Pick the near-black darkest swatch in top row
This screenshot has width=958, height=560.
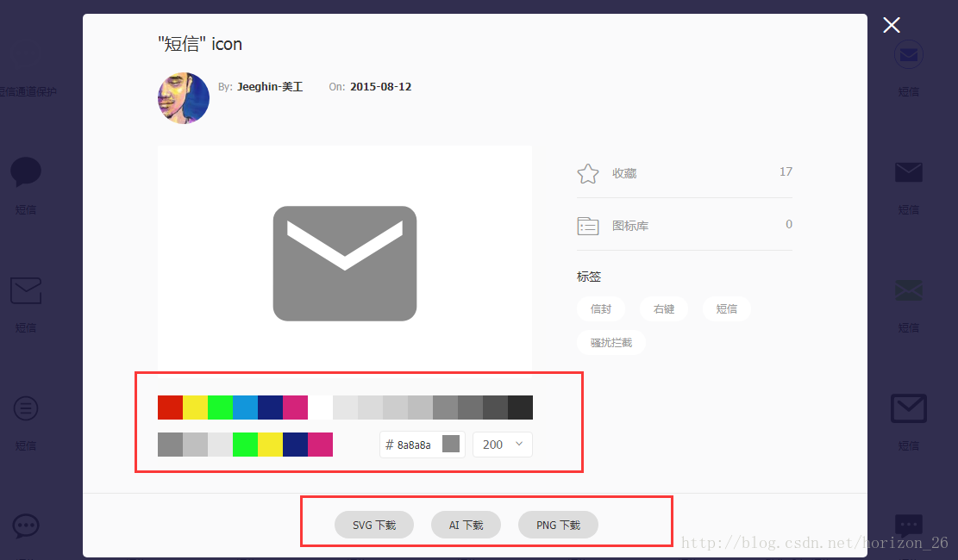520,408
